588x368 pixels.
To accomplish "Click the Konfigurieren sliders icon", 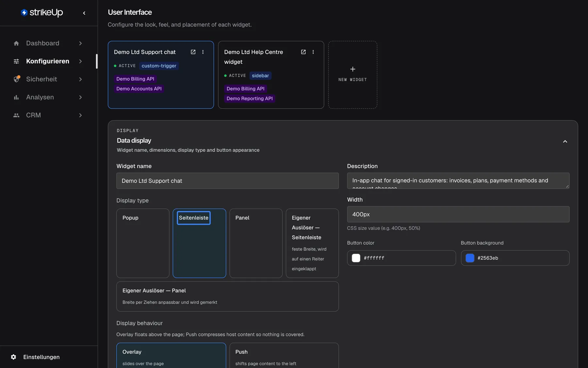I will (16, 61).
